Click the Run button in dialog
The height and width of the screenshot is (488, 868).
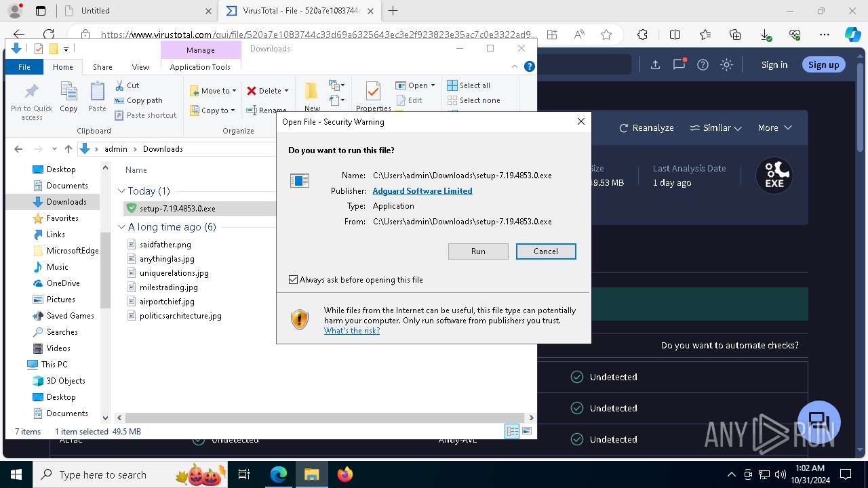coord(478,251)
